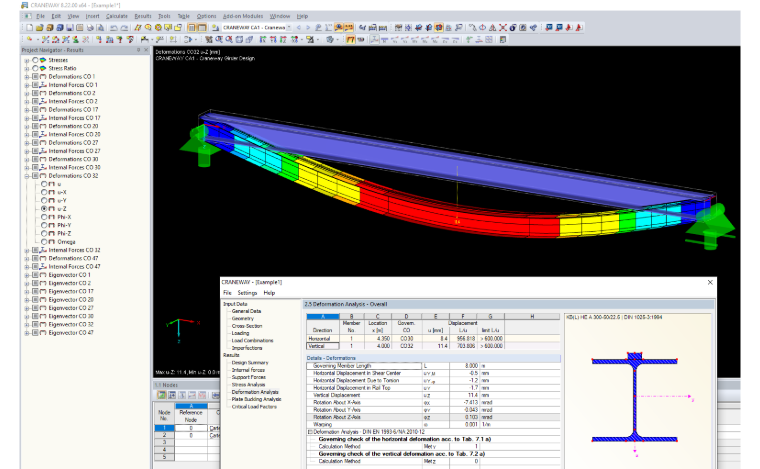Expand Internal Forces CO 32 tree node

pos(27,250)
